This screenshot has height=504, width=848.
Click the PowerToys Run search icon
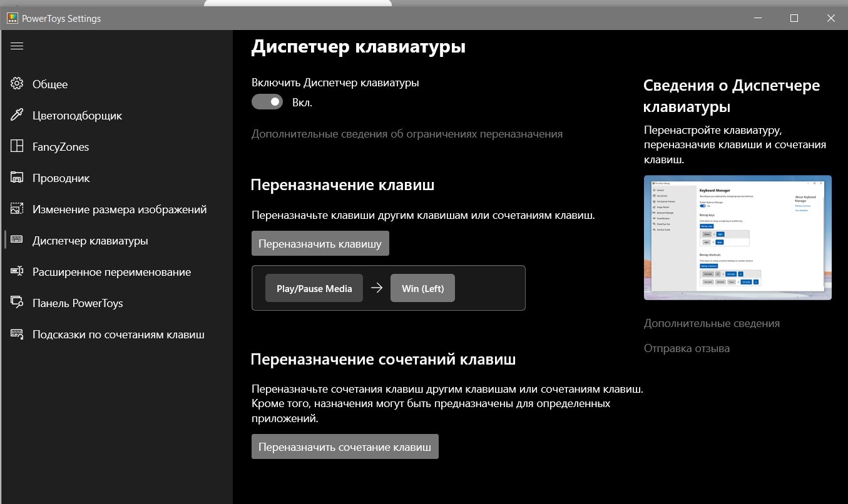click(17, 303)
